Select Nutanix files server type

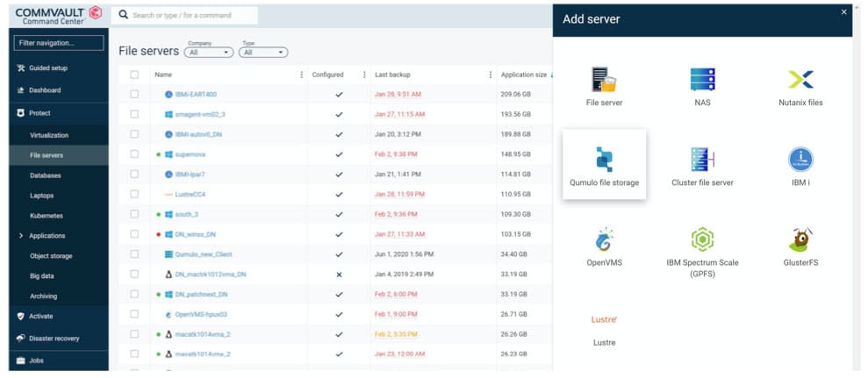coord(800,86)
